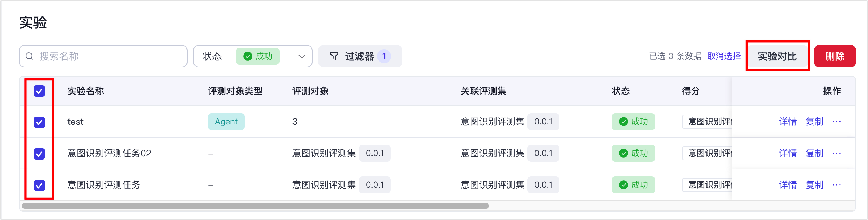Expand the 状态 dropdown arrow
The height and width of the screenshot is (220, 868).
pyautogui.click(x=302, y=57)
